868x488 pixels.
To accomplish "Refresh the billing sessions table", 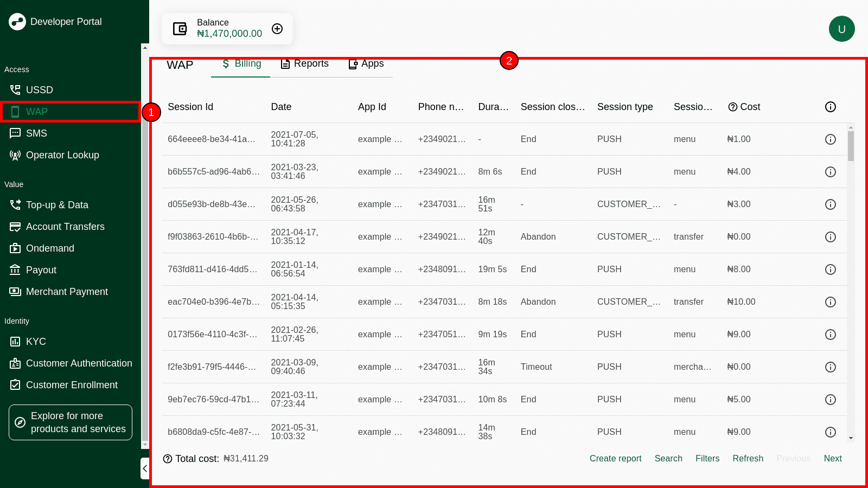I will coord(748,459).
